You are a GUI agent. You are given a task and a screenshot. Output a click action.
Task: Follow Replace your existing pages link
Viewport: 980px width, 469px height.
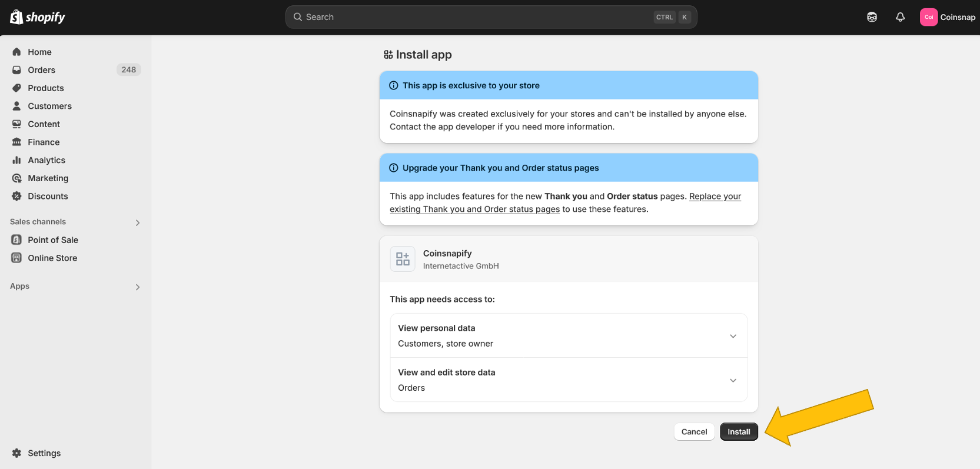(565, 203)
